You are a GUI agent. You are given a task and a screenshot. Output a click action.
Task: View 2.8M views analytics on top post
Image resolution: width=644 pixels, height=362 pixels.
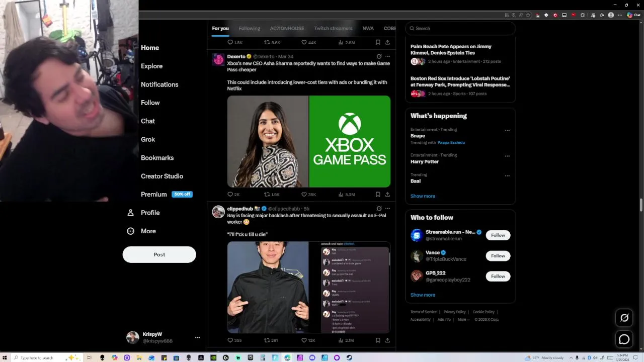[x=346, y=43]
